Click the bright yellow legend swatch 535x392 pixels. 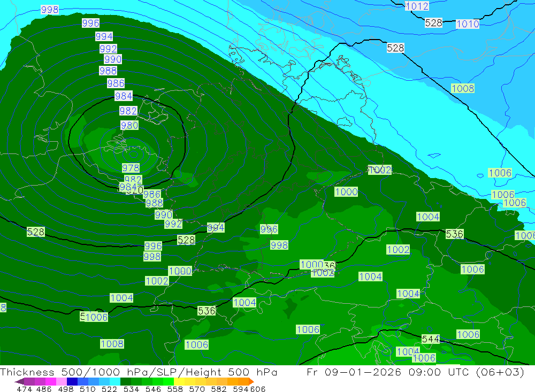(179, 381)
